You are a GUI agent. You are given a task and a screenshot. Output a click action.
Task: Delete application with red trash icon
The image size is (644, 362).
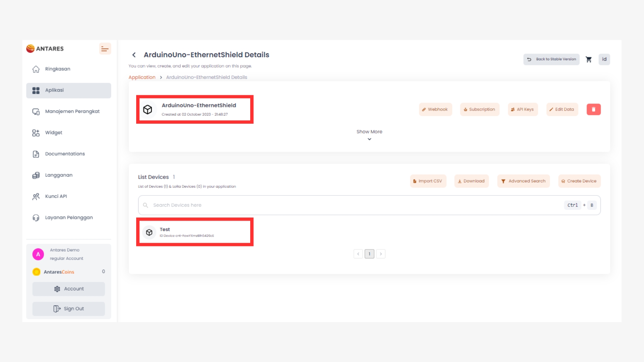(x=593, y=110)
